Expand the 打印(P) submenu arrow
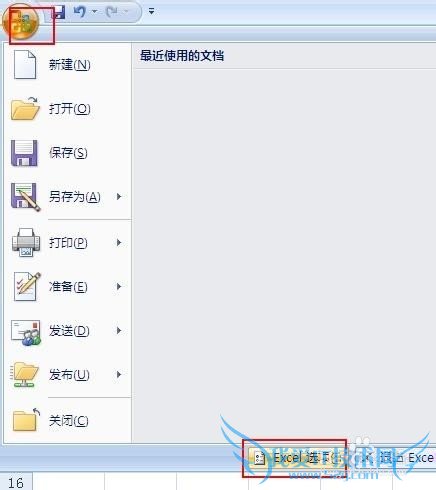 tap(119, 243)
